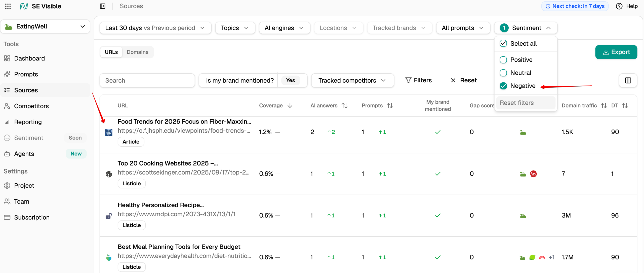Image resolution: width=644 pixels, height=273 pixels.
Task: Expand the AI engines dropdown
Action: coord(284,28)
